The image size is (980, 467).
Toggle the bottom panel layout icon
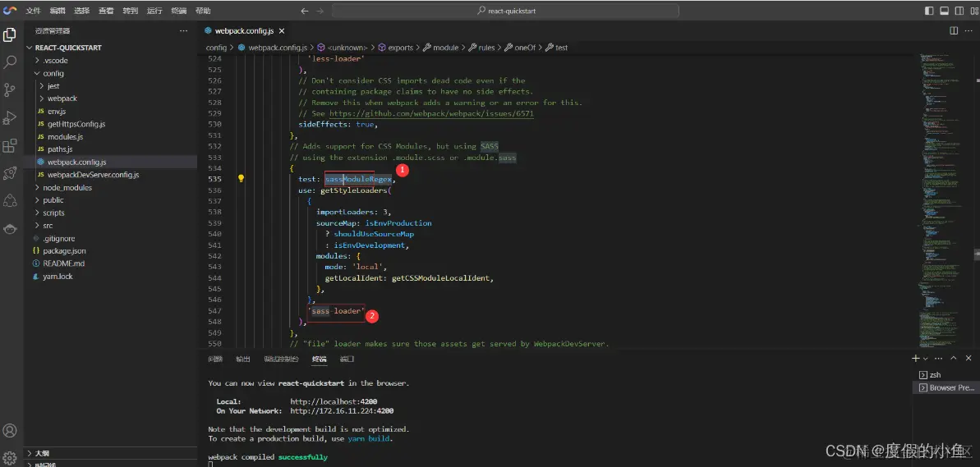[x=944, y=11]
